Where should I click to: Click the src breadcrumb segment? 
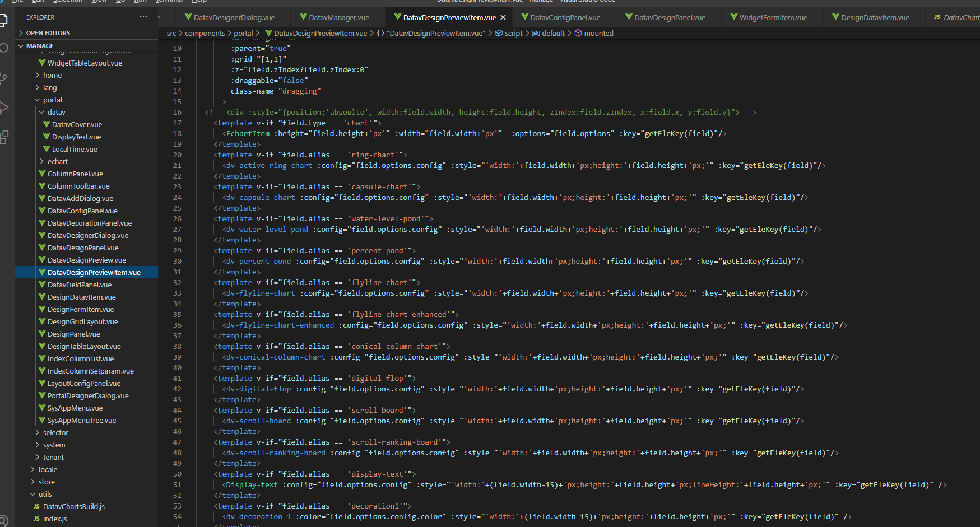point(171,33)
